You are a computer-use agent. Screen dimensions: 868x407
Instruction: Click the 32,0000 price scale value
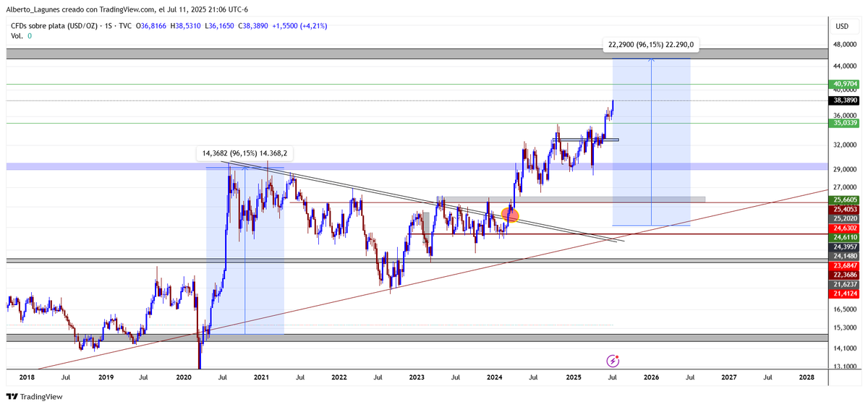846,145
